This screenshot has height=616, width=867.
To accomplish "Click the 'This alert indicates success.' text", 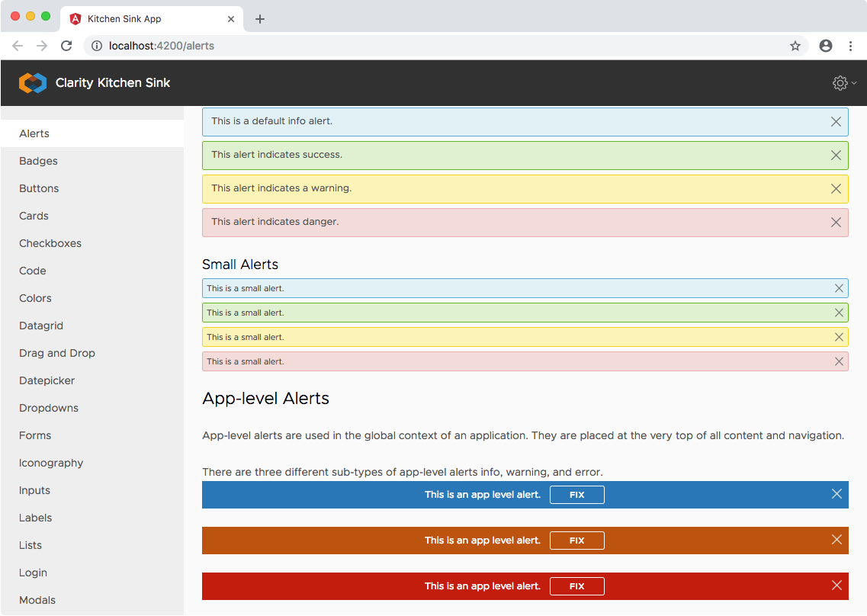I will point(277,155).
